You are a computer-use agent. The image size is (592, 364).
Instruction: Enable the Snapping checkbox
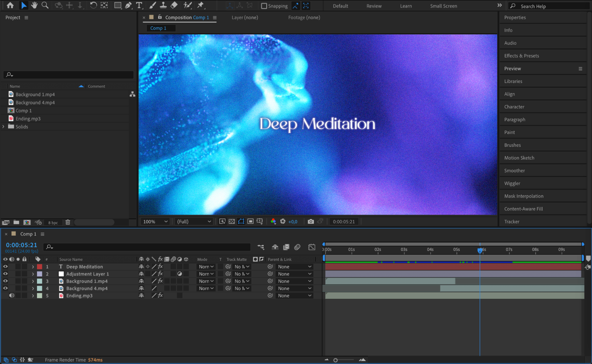click(264, 6)
